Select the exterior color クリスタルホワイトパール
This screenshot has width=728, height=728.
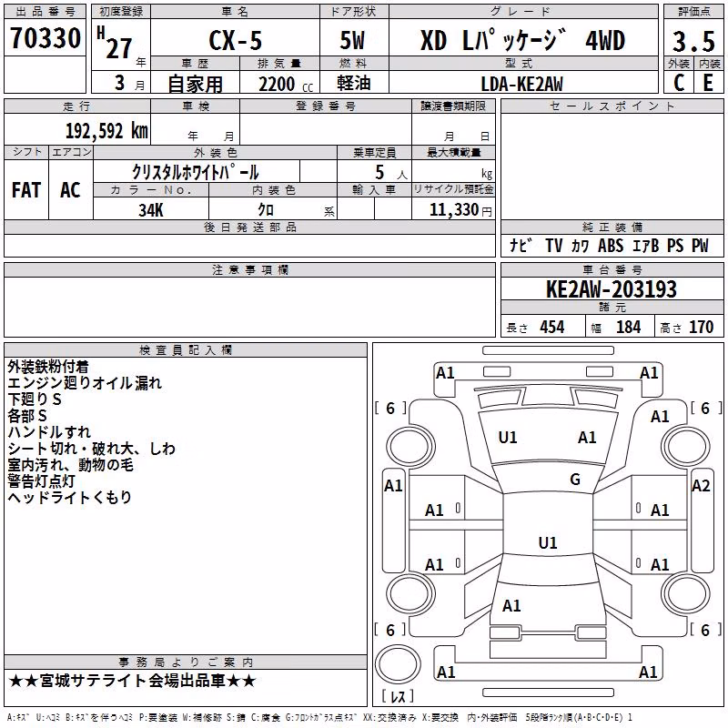coord(196,172)
